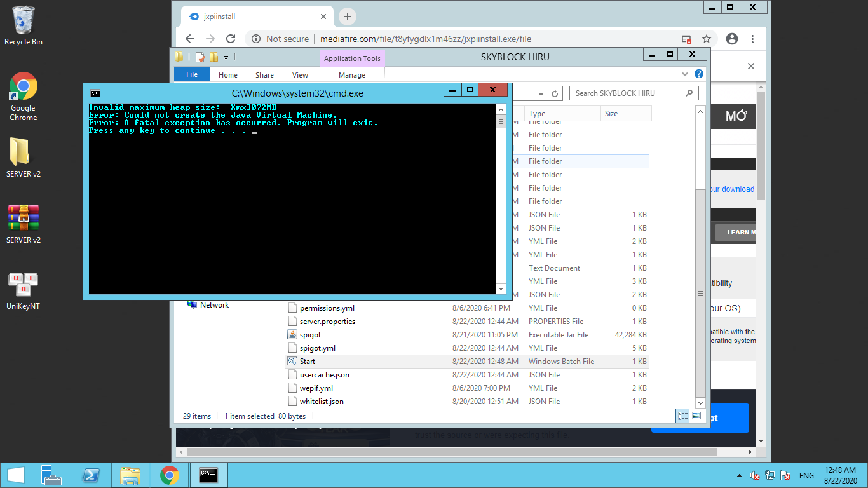Open the Customize Quick Access Toolbar dropdown
This screenshot has width=868, height=488.
[x=226, y=57]
